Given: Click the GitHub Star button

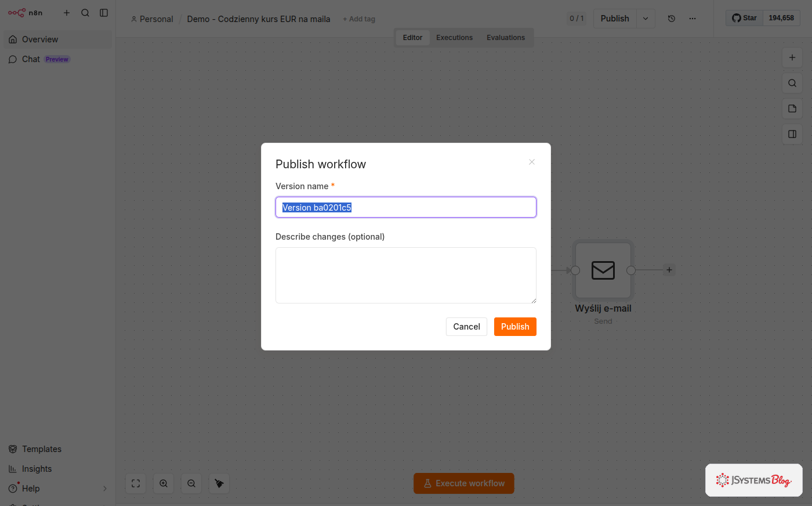Looking at the screenshot, I should point(744,18).
